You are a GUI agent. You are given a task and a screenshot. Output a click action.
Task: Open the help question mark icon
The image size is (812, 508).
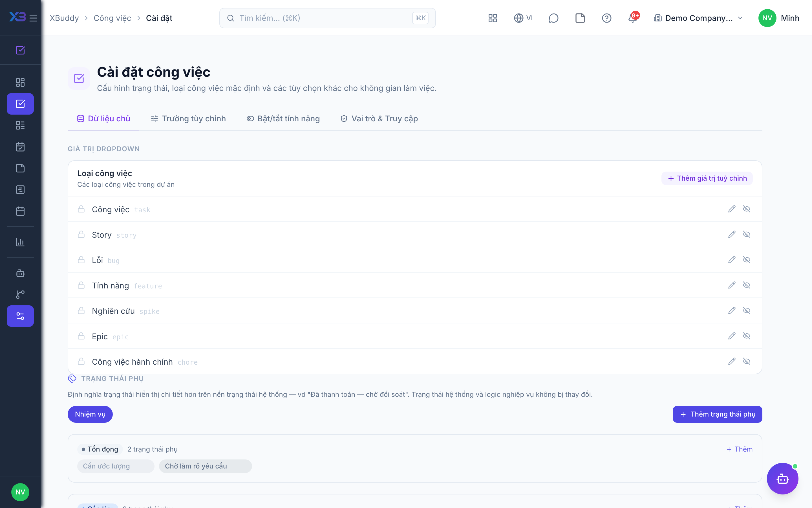[606, 18]
